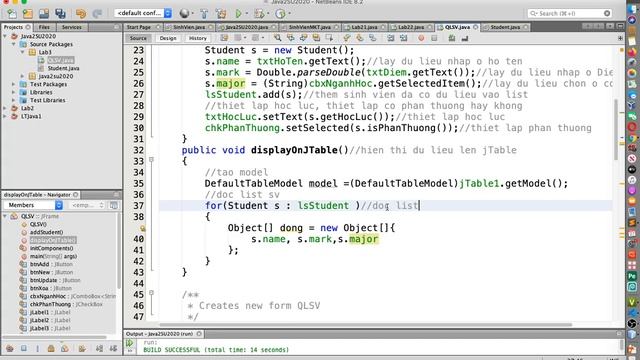Click the Find Selection magnifier icon
This screenshot has height=360, width=640.
278,38
